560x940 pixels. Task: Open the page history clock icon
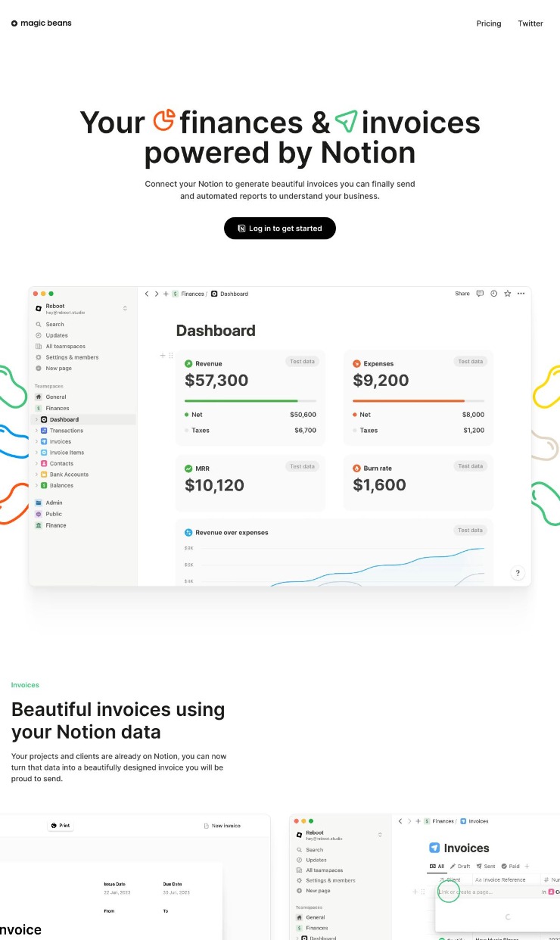click(493, 294)
